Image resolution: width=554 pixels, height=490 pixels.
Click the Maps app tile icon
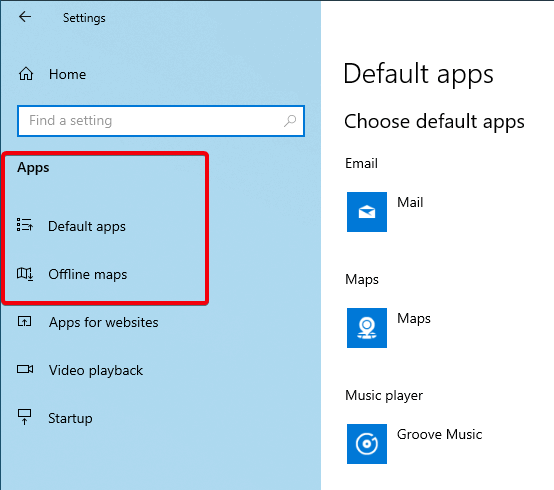(x=367, y=328)
